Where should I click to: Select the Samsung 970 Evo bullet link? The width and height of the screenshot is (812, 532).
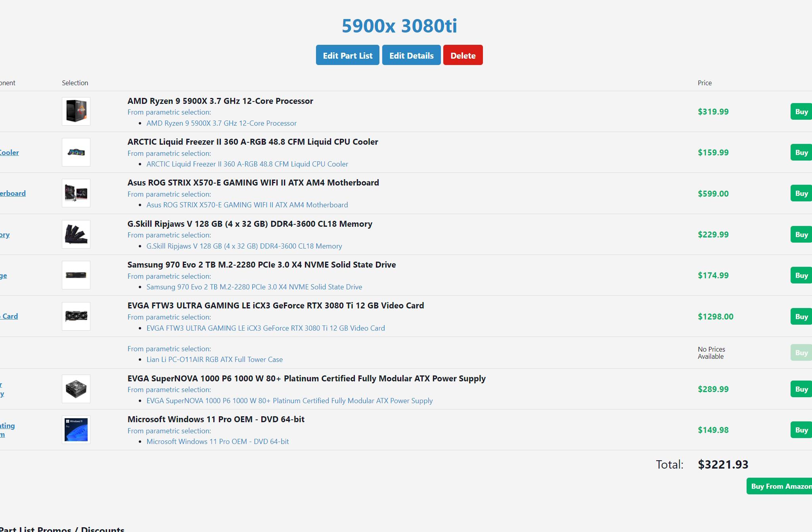click(254, 287)
